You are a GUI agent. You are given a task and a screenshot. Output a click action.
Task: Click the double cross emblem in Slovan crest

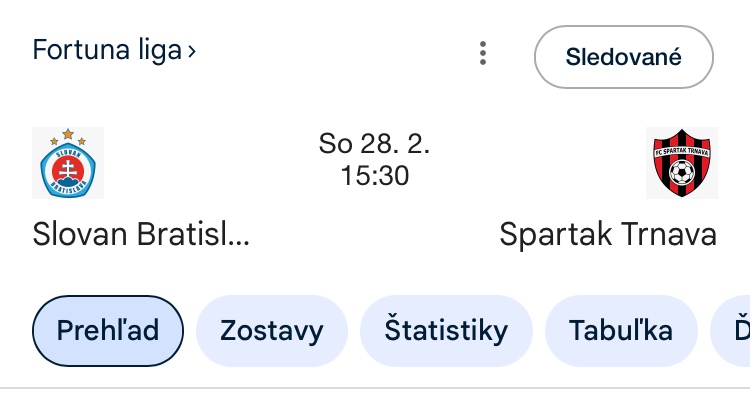[x=68, y=166]
